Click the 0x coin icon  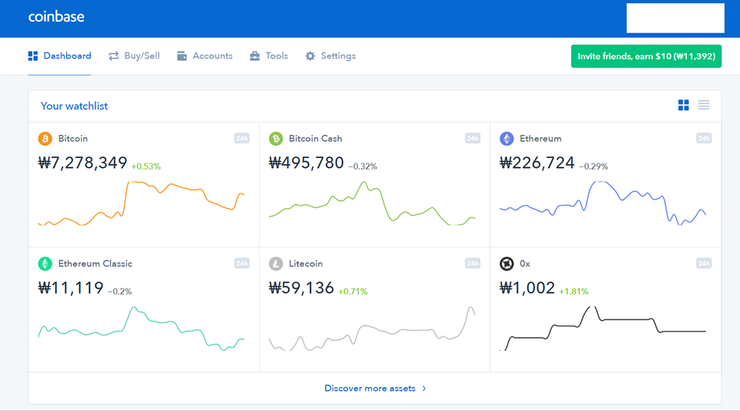point(506,263)
